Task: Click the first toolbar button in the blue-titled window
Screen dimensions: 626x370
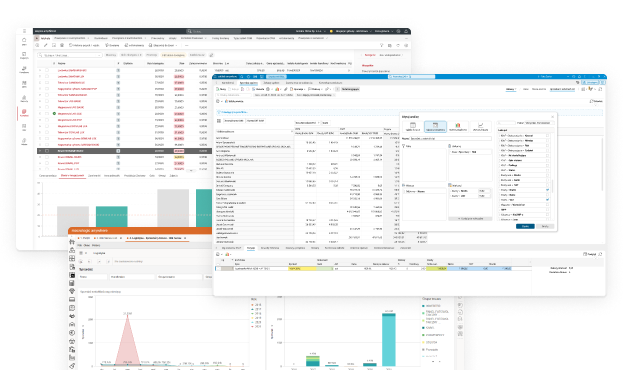Action: [222, 89]
